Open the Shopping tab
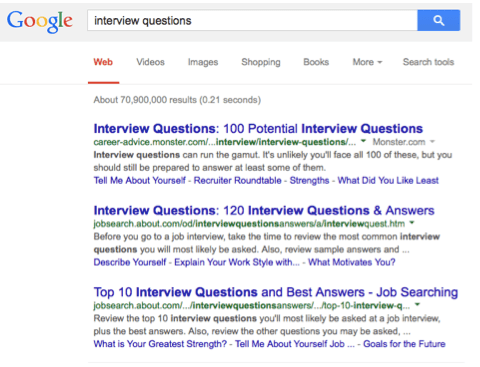The height and width of the screenshot is (367, 480). [x=261, y=62]
